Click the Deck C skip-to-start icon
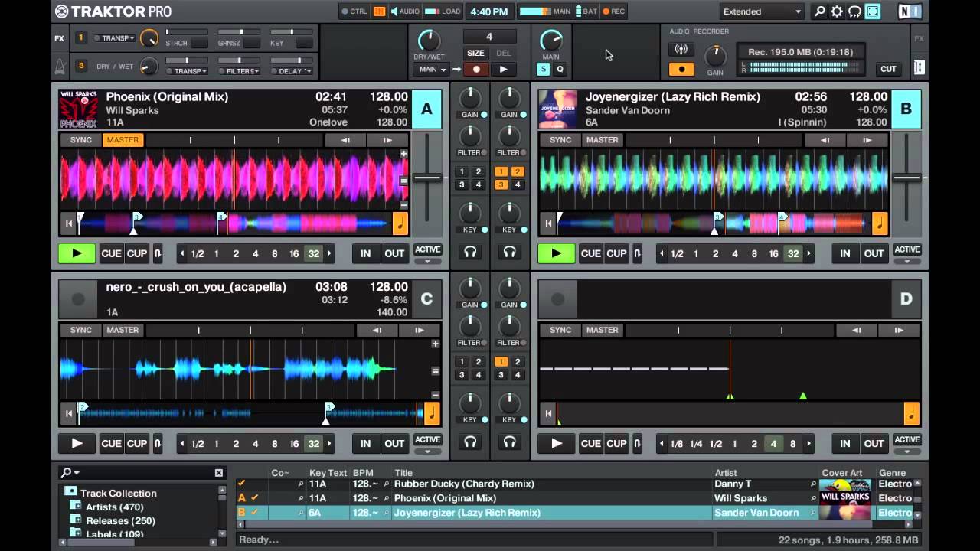 click(x=68, y=414)
